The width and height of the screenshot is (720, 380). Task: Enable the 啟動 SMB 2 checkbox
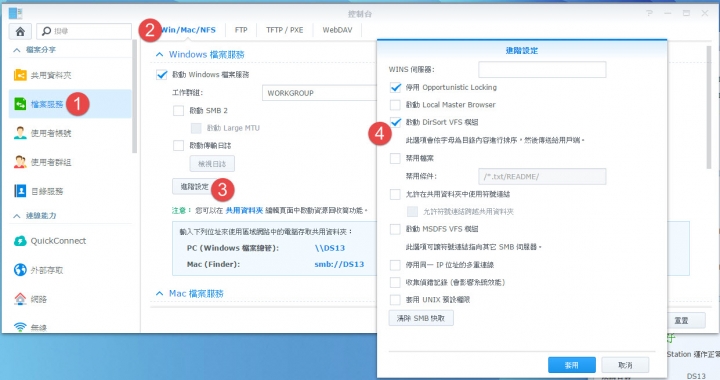[179, 111]
